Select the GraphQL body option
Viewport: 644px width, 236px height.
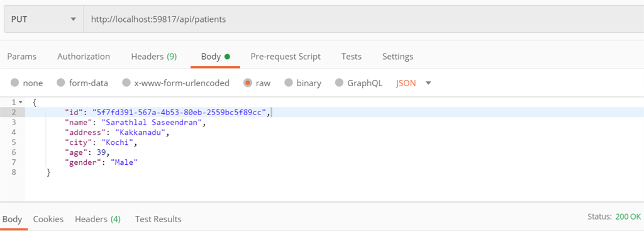pos(359,83)
